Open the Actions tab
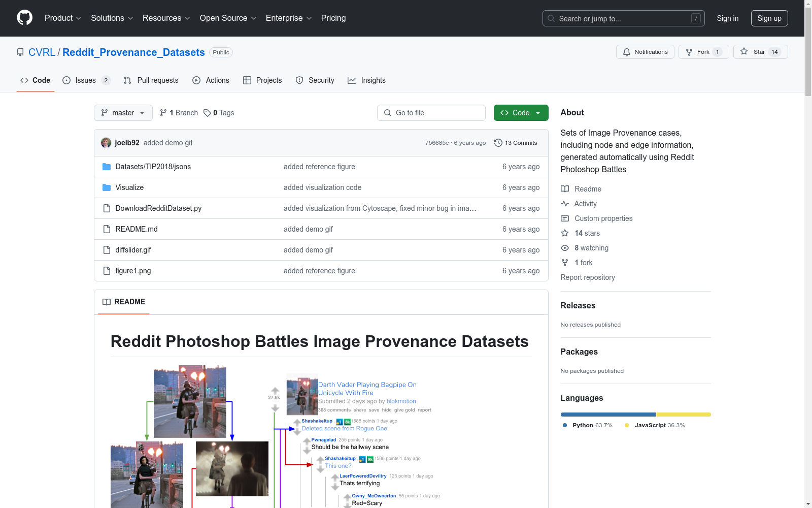Image resolution: width=812 pixels, height=508 pixels. (x=211, y=80)
